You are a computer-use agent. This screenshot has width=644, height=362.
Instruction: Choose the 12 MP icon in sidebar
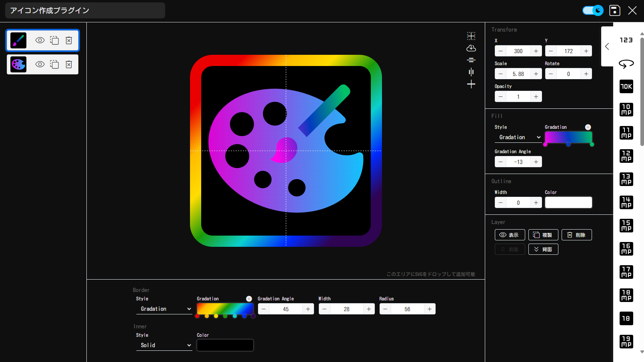(626, 156)
